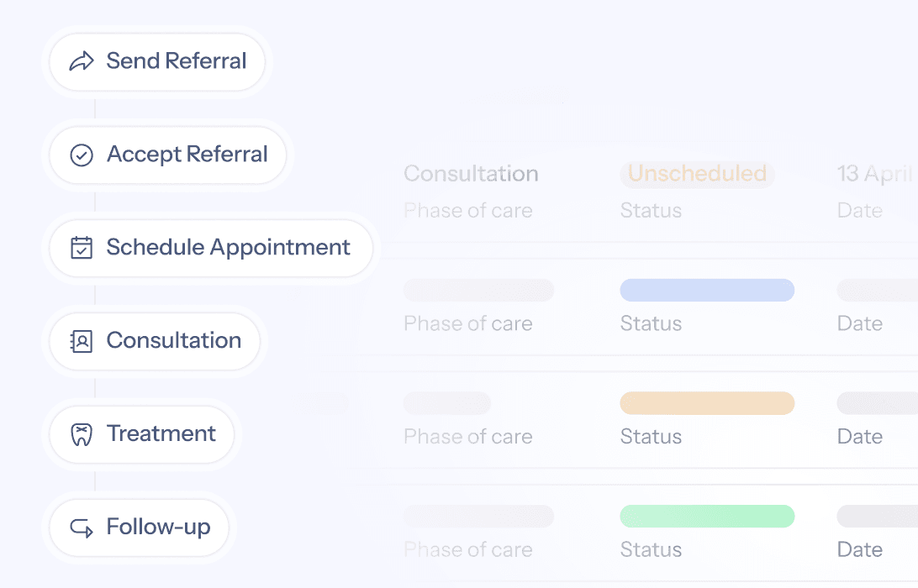The width and height of the screenshot is (918, 588).
Task: Click the orange status bar
Action: pos(707,403)
